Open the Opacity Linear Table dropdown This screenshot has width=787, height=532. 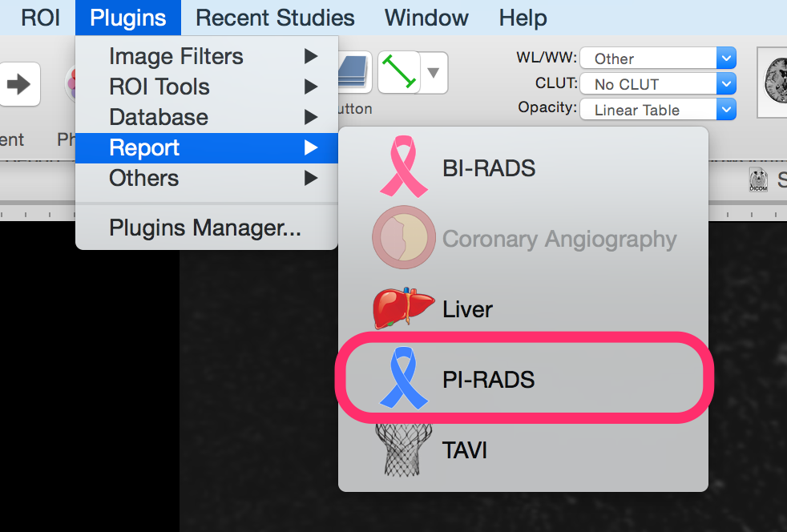tap(658, 110)
